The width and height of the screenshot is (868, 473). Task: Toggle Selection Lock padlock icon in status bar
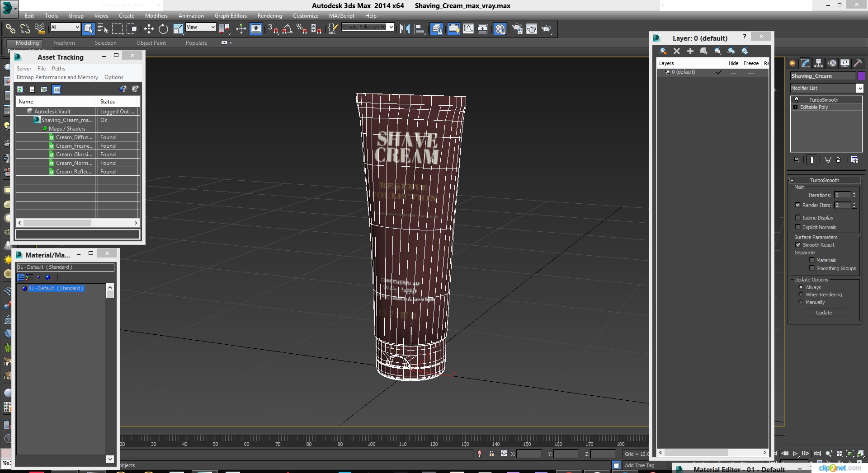point(491,454)
